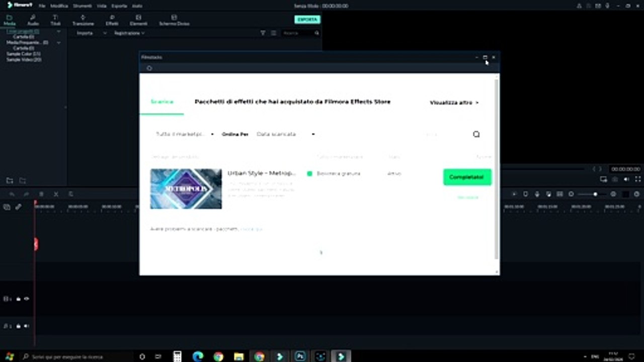Click the preview timecode display

(626, 169)
